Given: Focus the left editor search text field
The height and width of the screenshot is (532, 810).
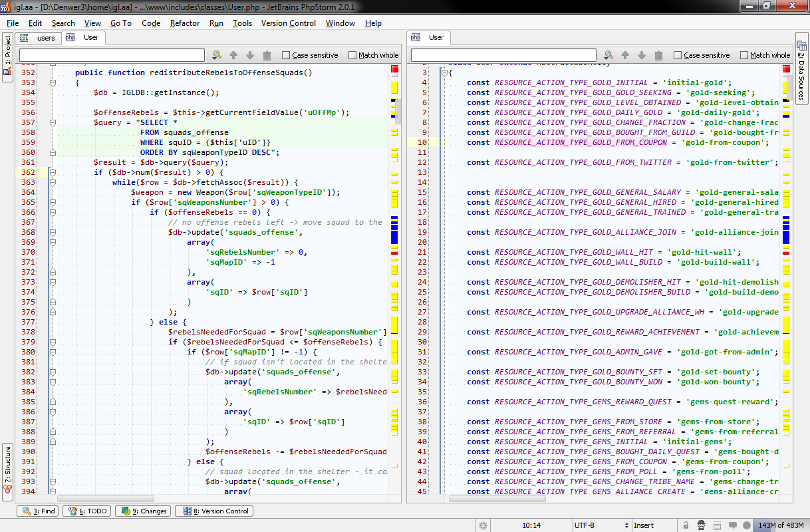Looking at the screenshot, I should tap(112, 55).
